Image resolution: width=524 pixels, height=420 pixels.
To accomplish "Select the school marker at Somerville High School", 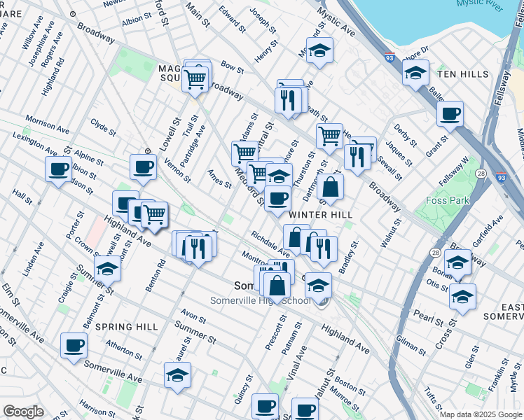I will [318, 286].
